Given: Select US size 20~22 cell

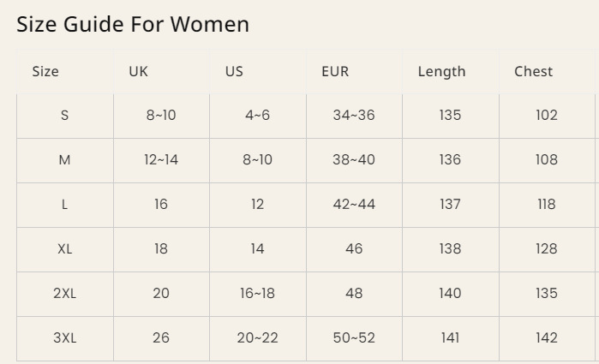Looking at the screenshot, I should [x=257, y=338].
